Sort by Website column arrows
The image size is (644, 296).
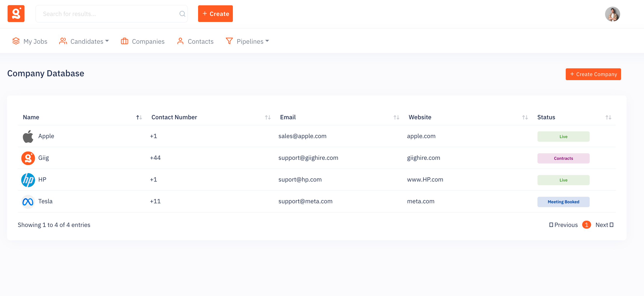pos(525,117)
